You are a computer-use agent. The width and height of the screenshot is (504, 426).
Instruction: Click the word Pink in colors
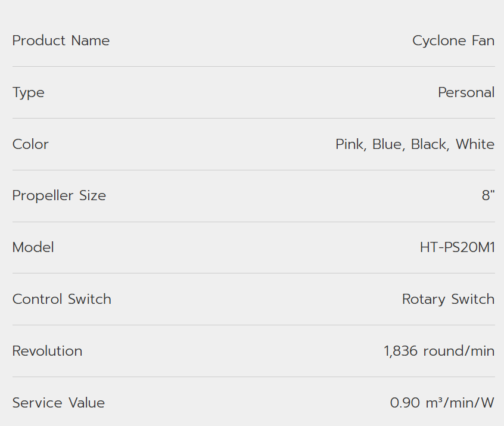pyautogui.click(x=350, y=144)
